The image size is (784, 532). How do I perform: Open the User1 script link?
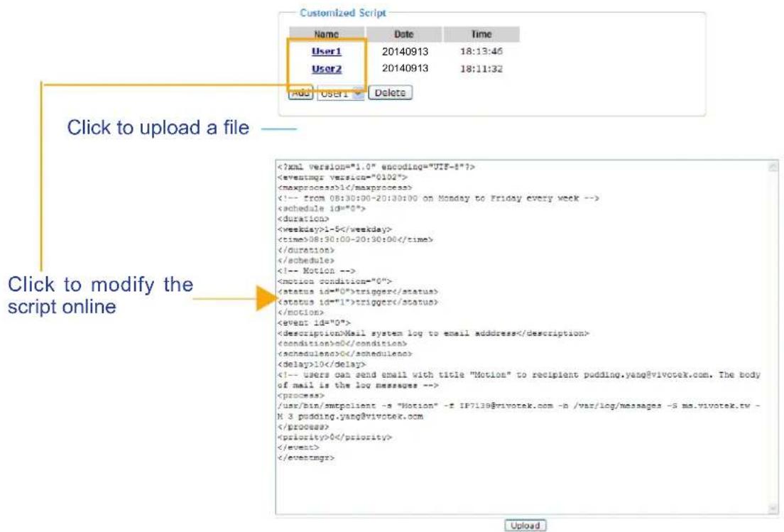pyautogui.click(x=326, y=51)
